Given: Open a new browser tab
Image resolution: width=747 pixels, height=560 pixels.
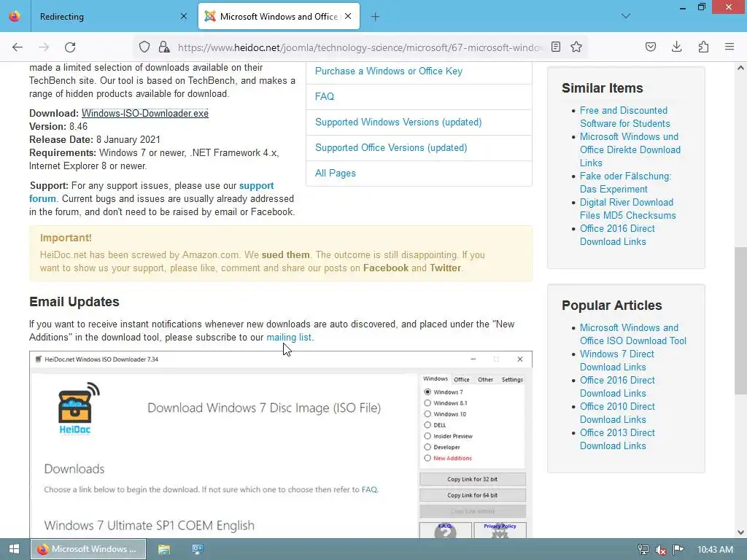Looking at the screenshot, I should point(375,17).
